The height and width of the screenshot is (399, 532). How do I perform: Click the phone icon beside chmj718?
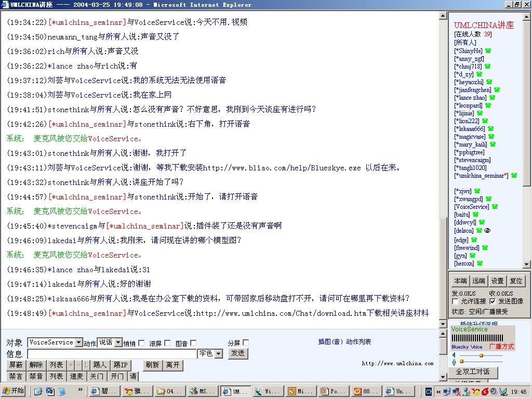pyautogui.click(x=487, y=66)
